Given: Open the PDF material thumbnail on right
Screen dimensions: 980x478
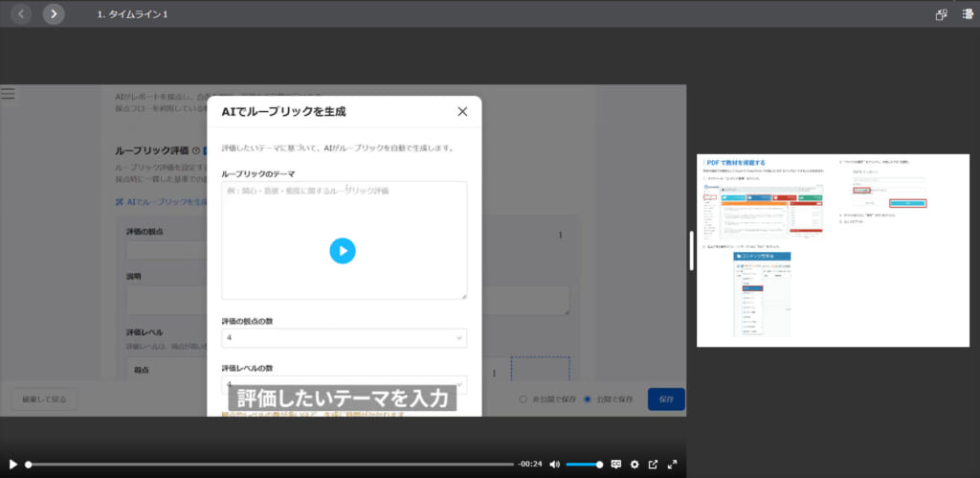Looking at the screenshot, I should 833,250.
